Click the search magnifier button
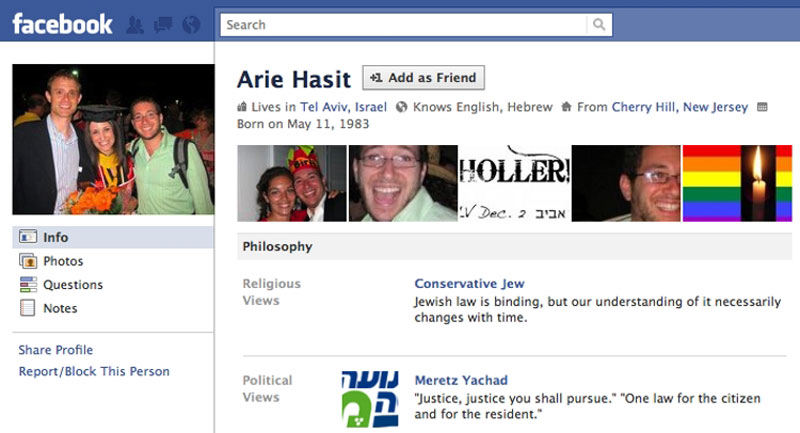The height and width of the screenshot is (433, 800). 599,24
